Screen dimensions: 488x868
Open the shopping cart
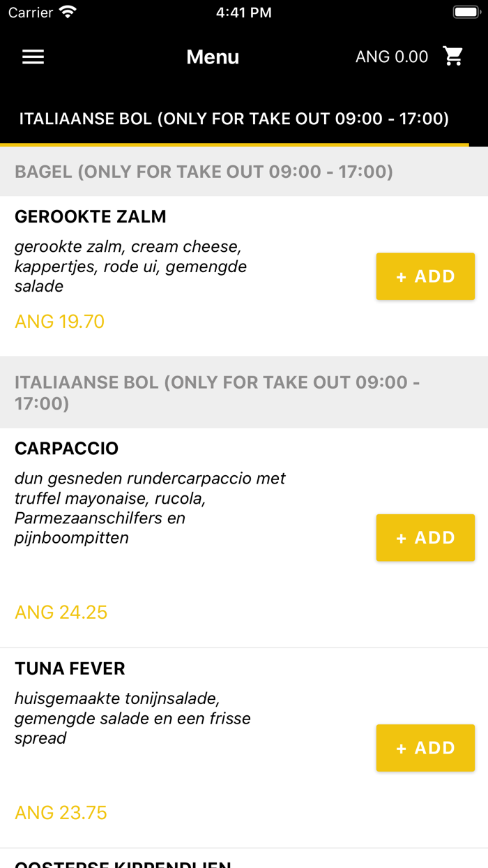[x=453, y=57]
